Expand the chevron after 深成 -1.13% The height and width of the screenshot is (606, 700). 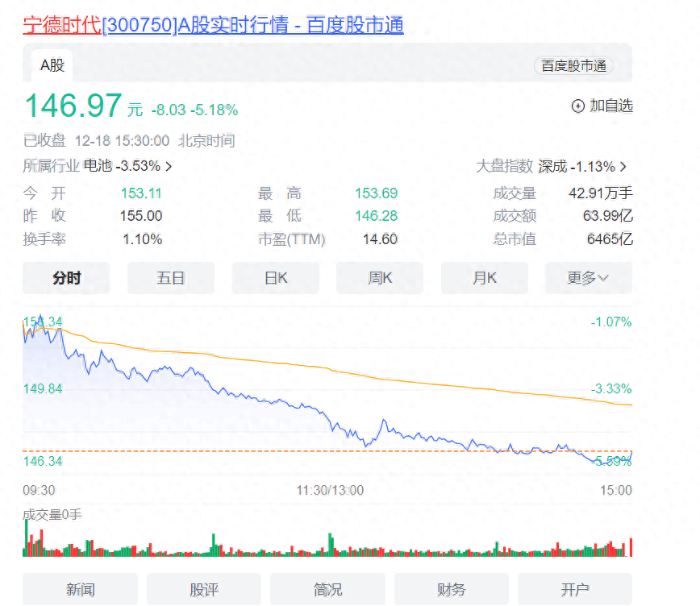pos(623,167)
